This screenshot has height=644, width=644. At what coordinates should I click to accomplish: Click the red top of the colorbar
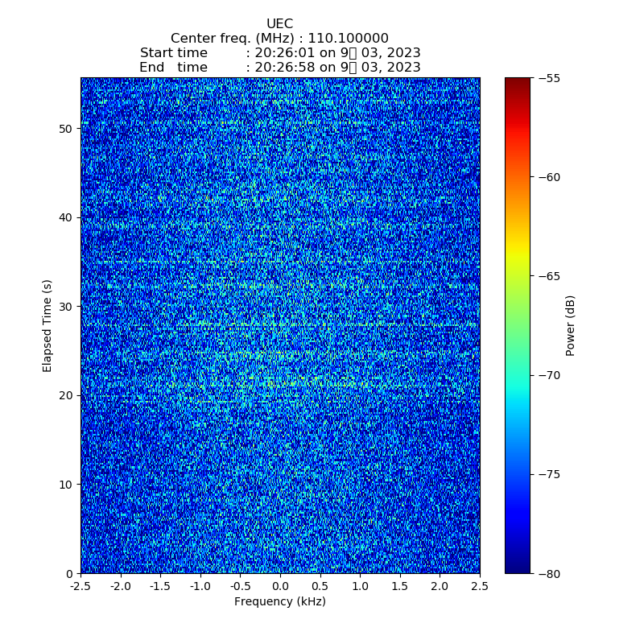pyautogui.click(x=518, y=89)
